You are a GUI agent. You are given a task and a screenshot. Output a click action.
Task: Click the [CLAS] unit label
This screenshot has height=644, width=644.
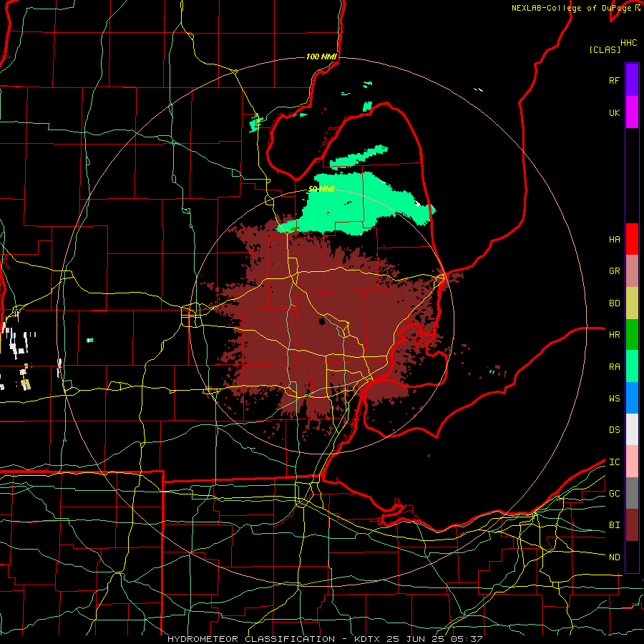pos(605,49)
